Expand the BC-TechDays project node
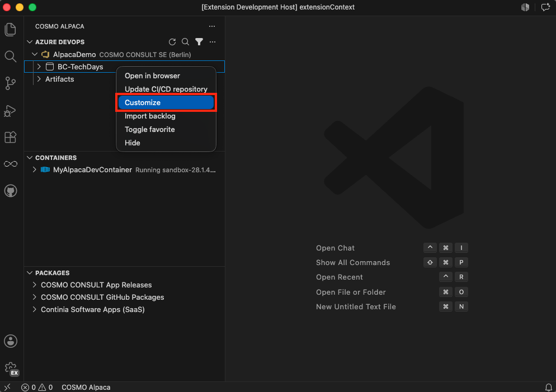 (x=39, y=67)
